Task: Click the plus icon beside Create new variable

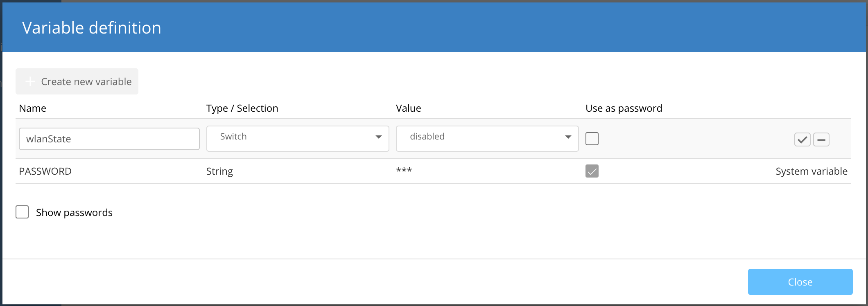Action: 30,81
